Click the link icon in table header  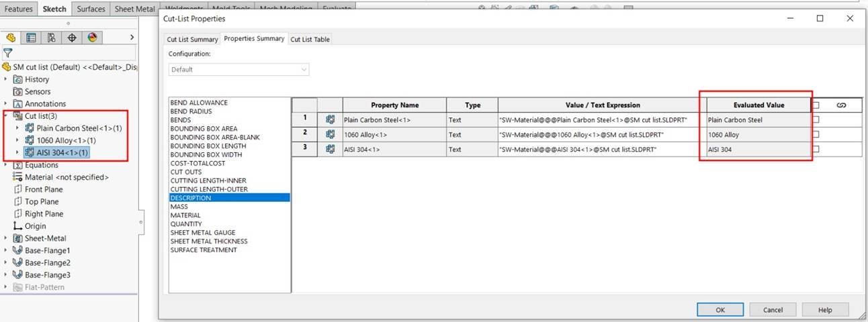(841, 105)
